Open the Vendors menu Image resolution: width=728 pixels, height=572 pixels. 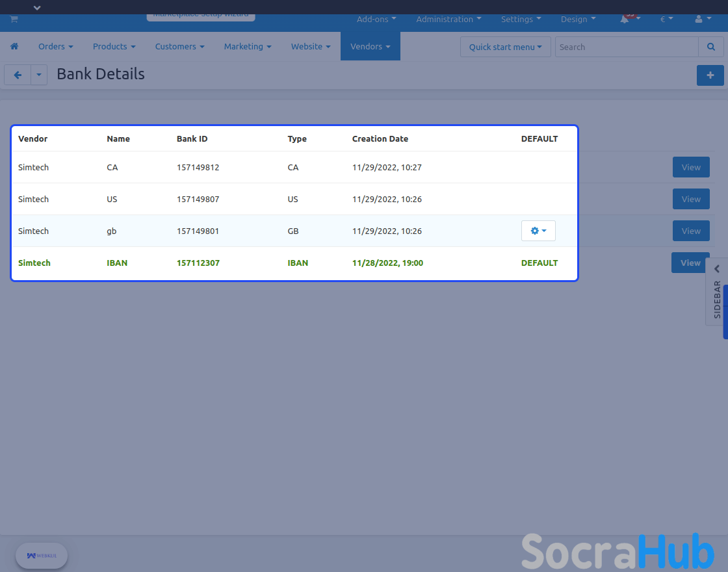pyautogui.click(x=370, y=47)
